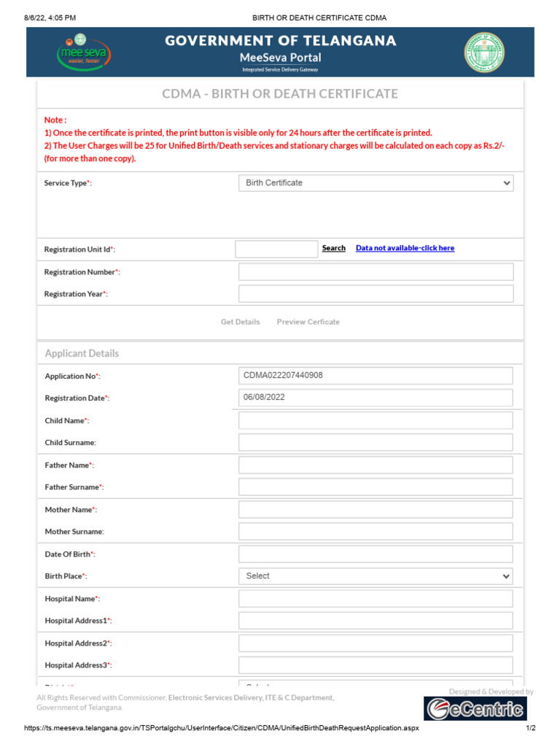
Task: Click the Search link beside Registration Unit Id
Action: [334, 248]
